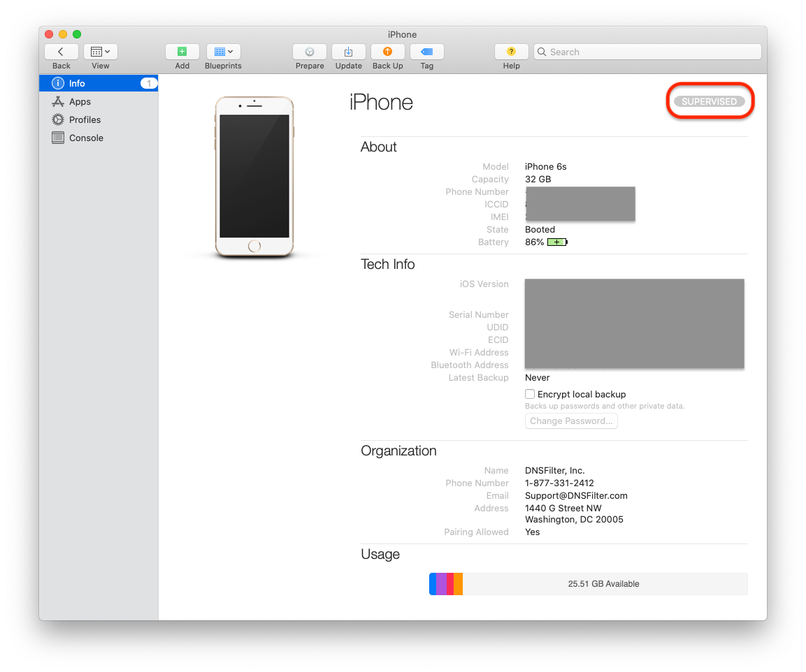Screen dimensions: 806x672
Task: Click the orange segment of usage bar
Action: tap(458, 583)
